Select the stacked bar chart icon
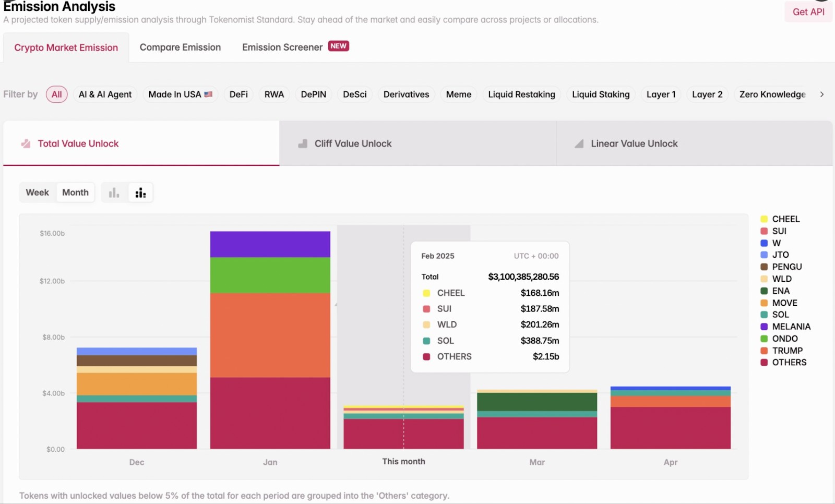The width and height of the screenshot is (835, 504). [x=140, y=193]
